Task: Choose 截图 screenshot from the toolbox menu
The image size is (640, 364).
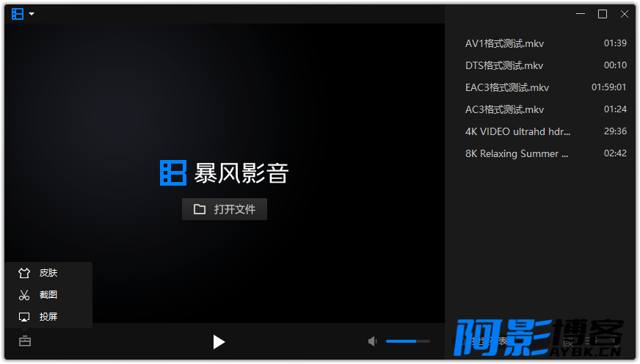Action: (x=48, y=295)
